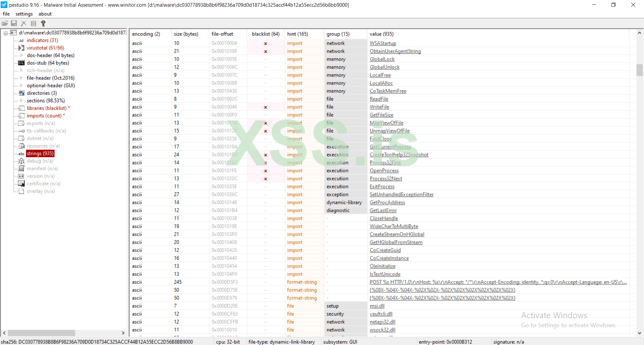Open the POST %s HTTP/1.0 format-string link
644x345 pixels.
tap(498, 282)
